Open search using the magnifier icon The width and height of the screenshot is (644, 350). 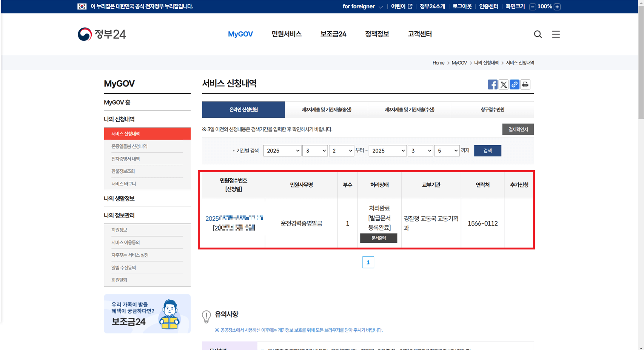(x=538, y=34)
